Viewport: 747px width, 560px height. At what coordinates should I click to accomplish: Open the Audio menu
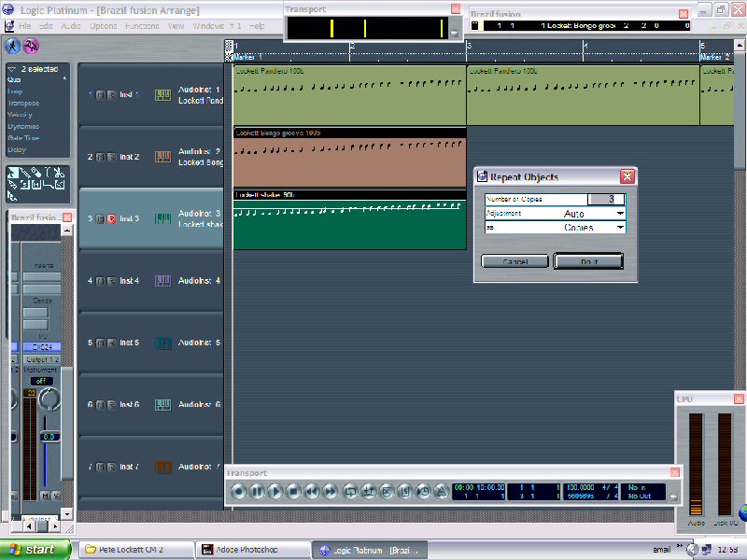point(71,26)
